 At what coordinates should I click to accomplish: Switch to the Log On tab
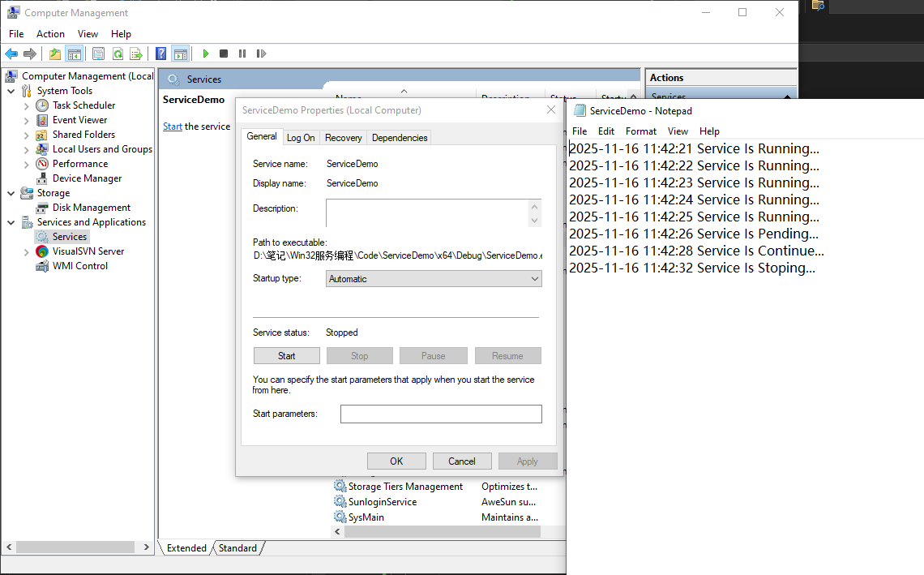(x=301, y=137)
